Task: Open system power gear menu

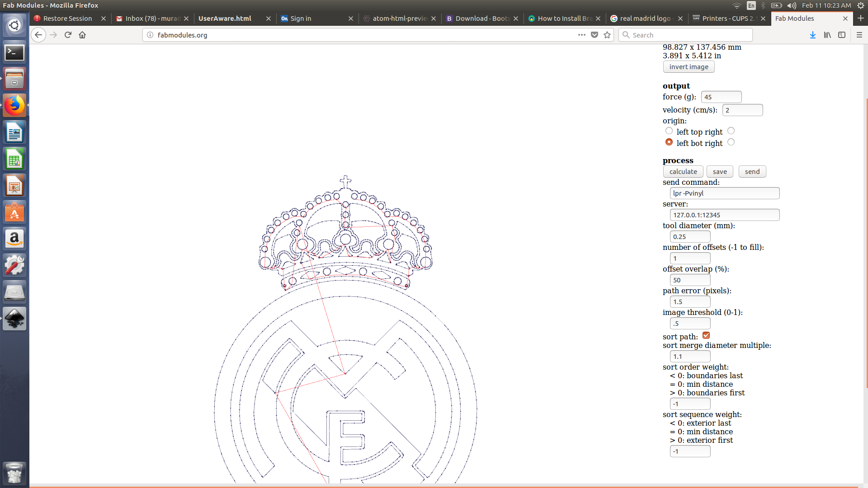Action: pos(860,5)
